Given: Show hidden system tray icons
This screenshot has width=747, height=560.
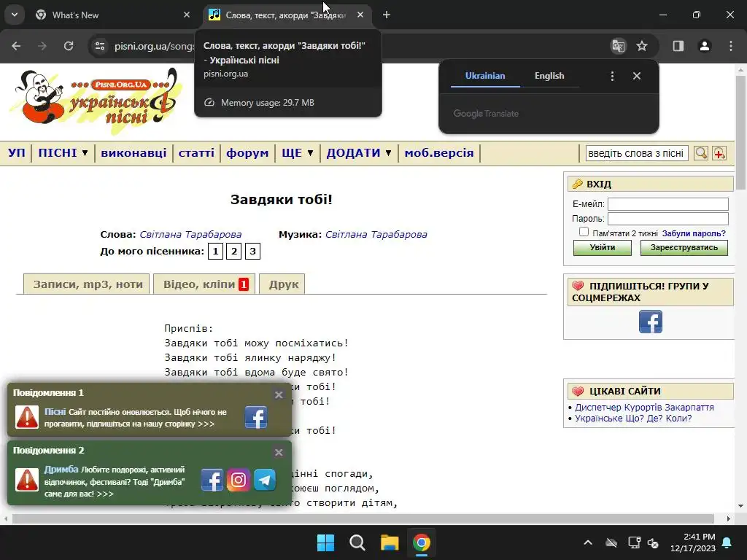Looking at the screenshot, I should 588,542.
